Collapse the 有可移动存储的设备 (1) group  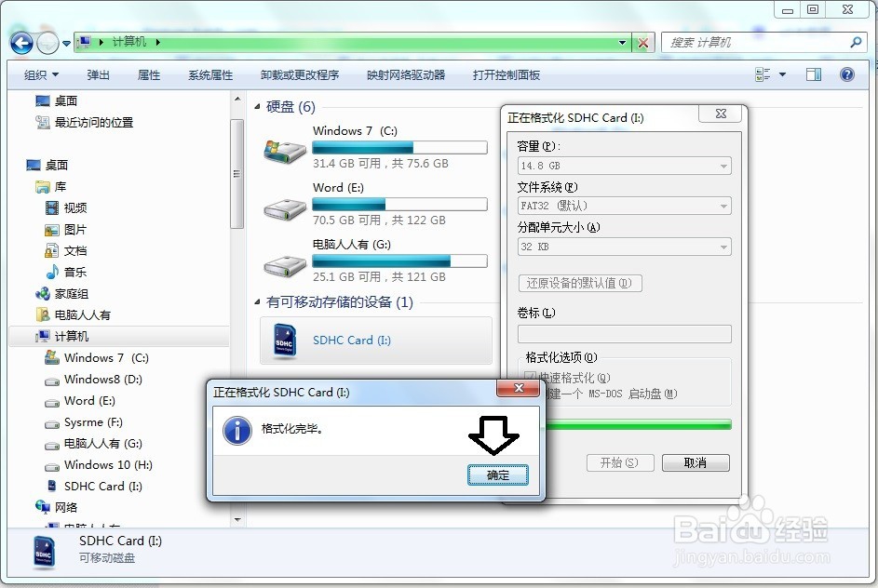(257, 302)
